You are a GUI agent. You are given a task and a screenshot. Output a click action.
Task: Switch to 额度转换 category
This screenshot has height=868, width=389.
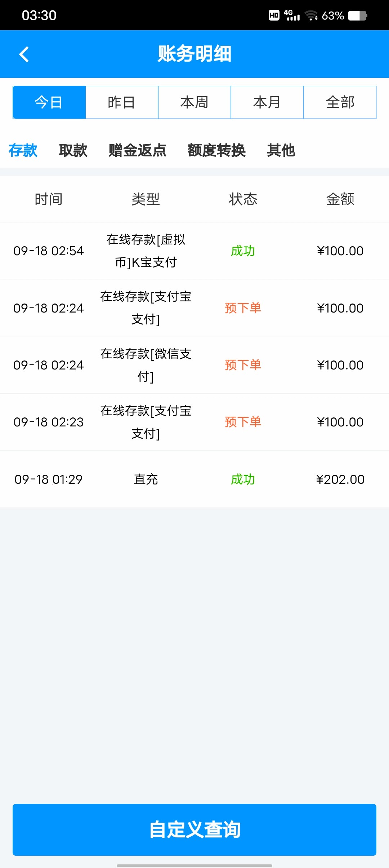[216, 150]
